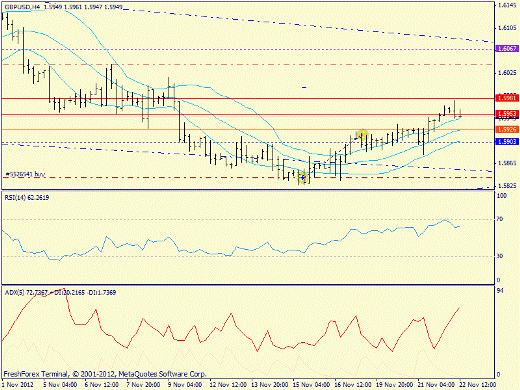Click the red 1.5953 price tag

(507, 114)
